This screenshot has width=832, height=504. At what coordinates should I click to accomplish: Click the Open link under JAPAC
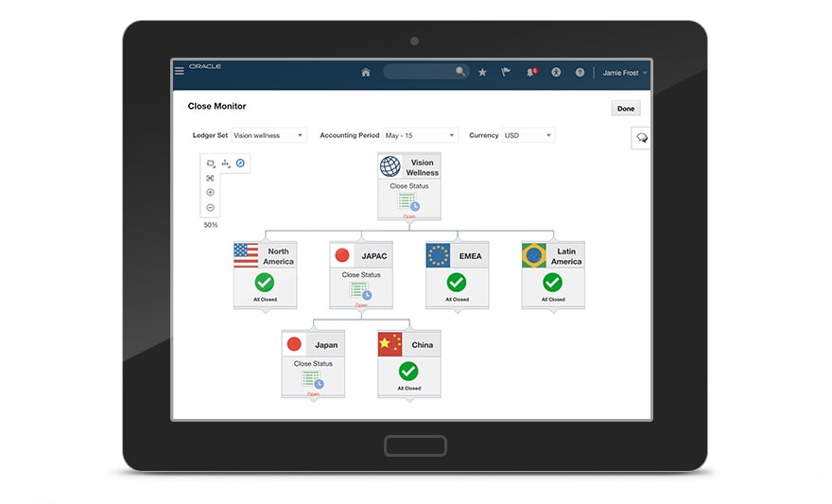tap(361, 305)
